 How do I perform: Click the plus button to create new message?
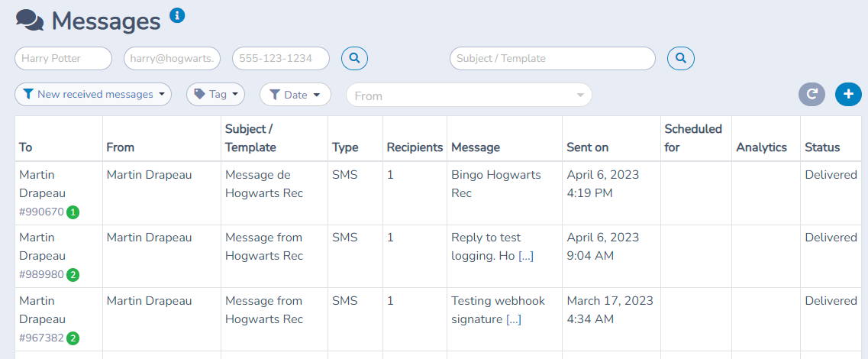pos(848,94)
